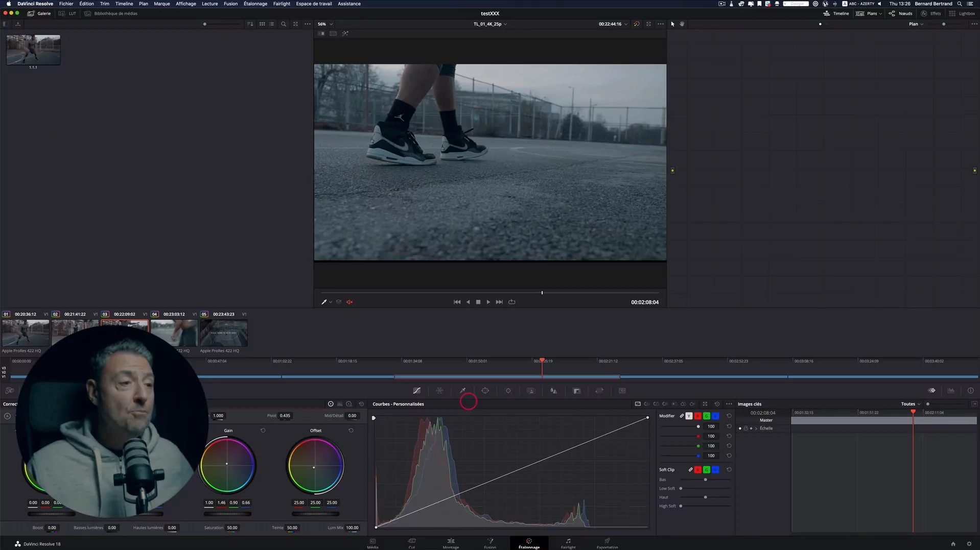Toggle loop playback in viewer

click(x=512, y=302)
